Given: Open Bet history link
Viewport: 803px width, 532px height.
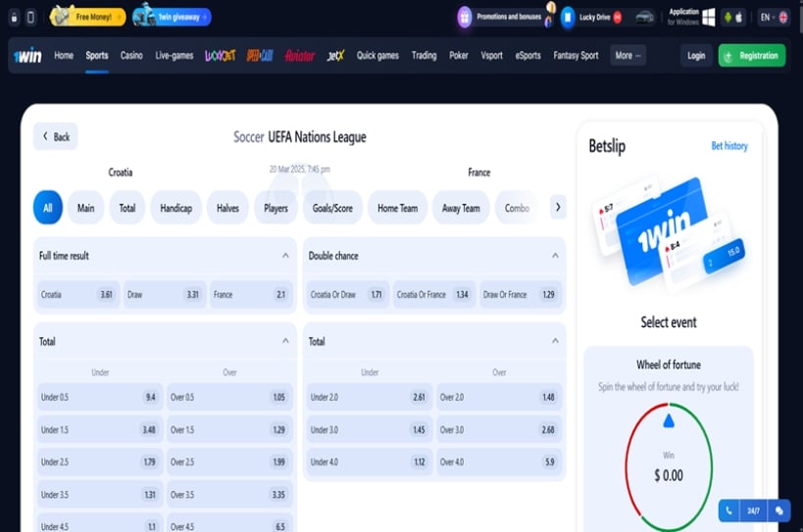Looking at the screenshot, I should click(x=729, y=146).
